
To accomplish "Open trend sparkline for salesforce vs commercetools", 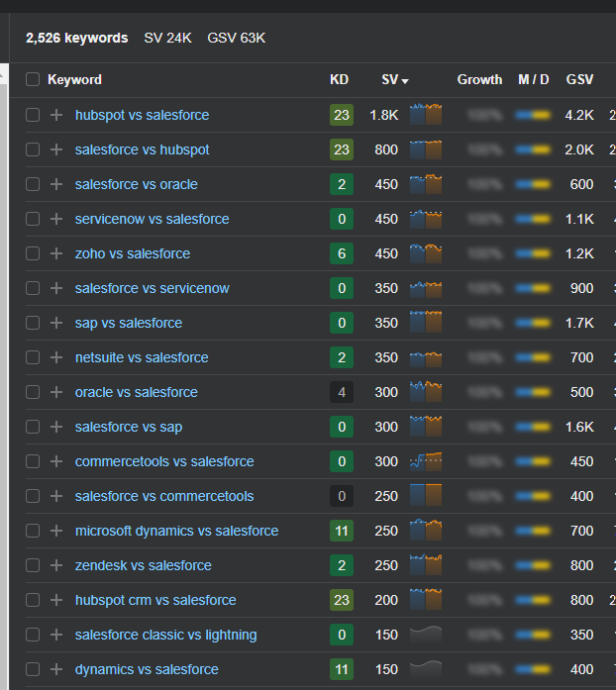I will [426, 495].
